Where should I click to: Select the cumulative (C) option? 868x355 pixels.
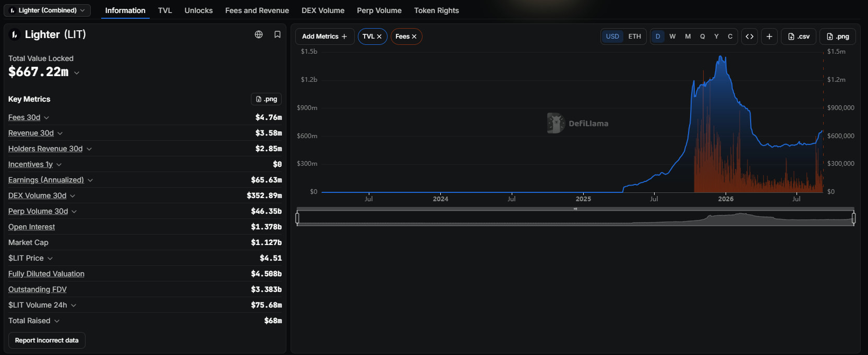[x=730, y=36]
